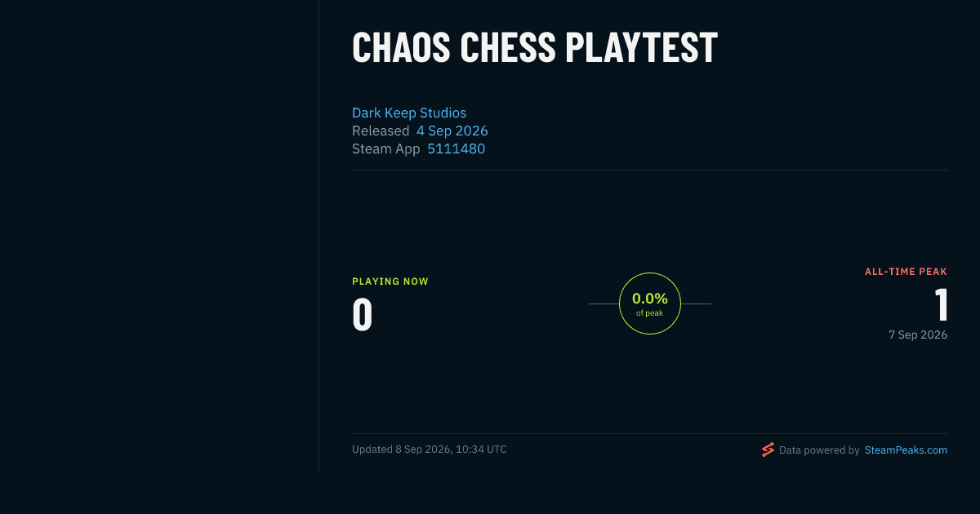The image size is (980, 514).
Task: Click the 'of peak' caption inside circle
Action: click(x=650, y=313)
